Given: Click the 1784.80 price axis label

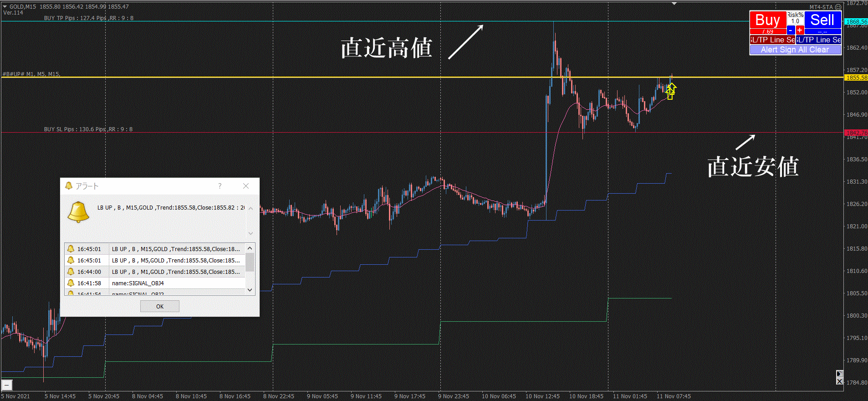Looking at the screenshot, I should pos(857,383).
